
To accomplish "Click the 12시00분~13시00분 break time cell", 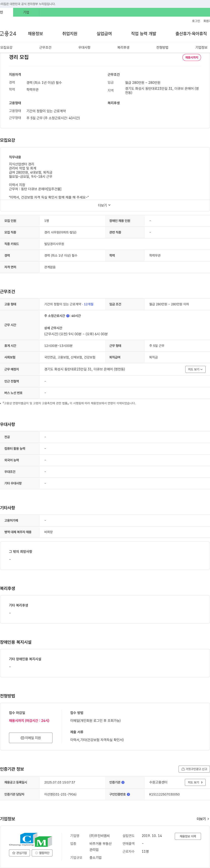I will coord(58,346).
